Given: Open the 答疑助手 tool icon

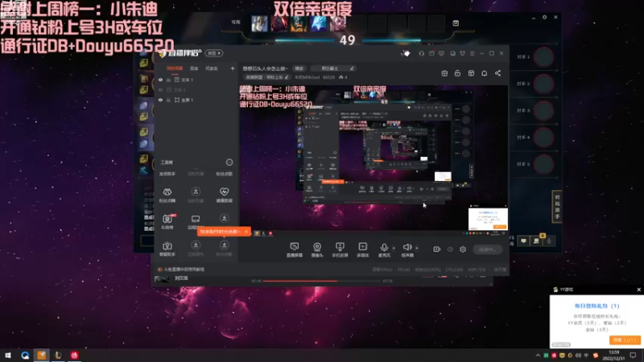Looking at the screenshot, I should point(167,249).
